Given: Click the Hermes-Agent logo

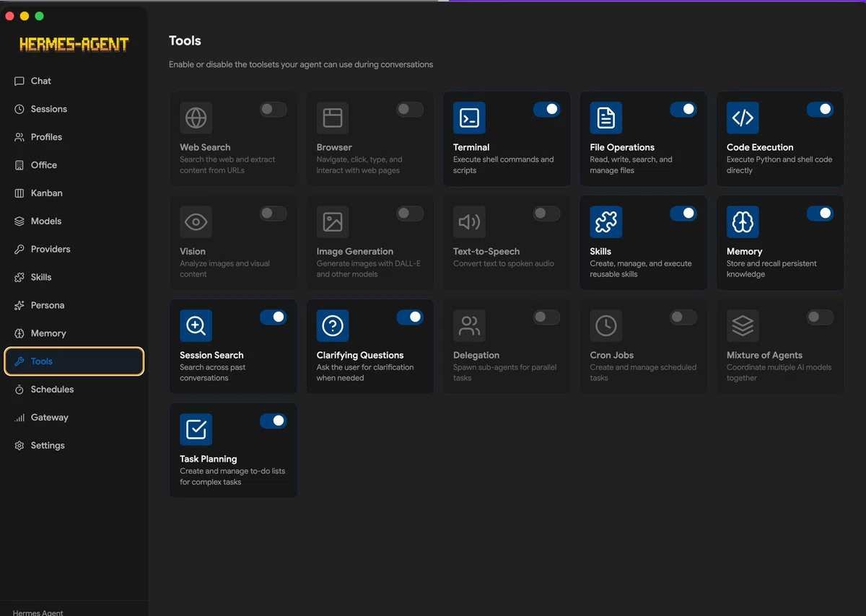Looking at the screenshot, I should tap(74, 45).
